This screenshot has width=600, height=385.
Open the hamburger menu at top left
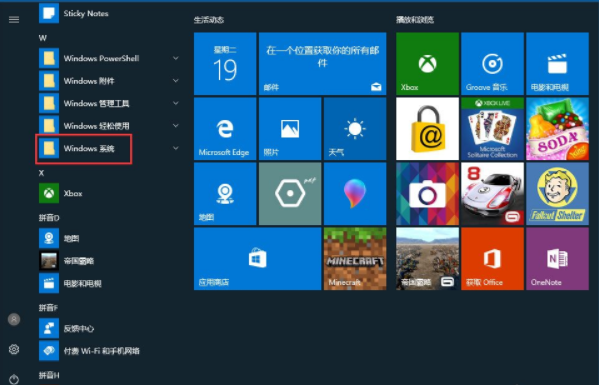point(14,20)
